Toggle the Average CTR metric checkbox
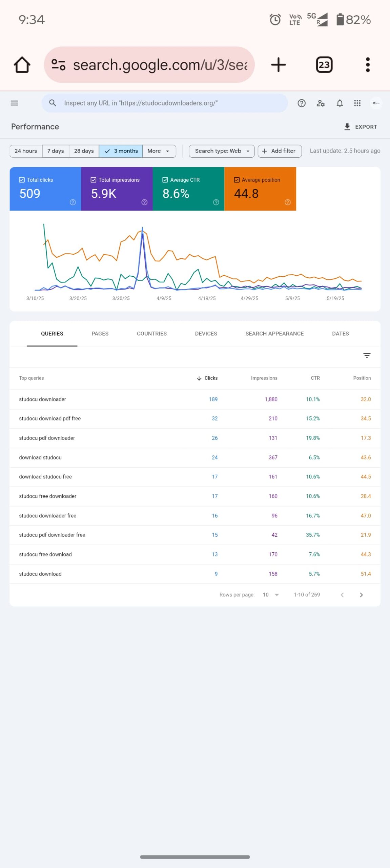Screen dimensions: 390x868 click(x=165, y=180)
